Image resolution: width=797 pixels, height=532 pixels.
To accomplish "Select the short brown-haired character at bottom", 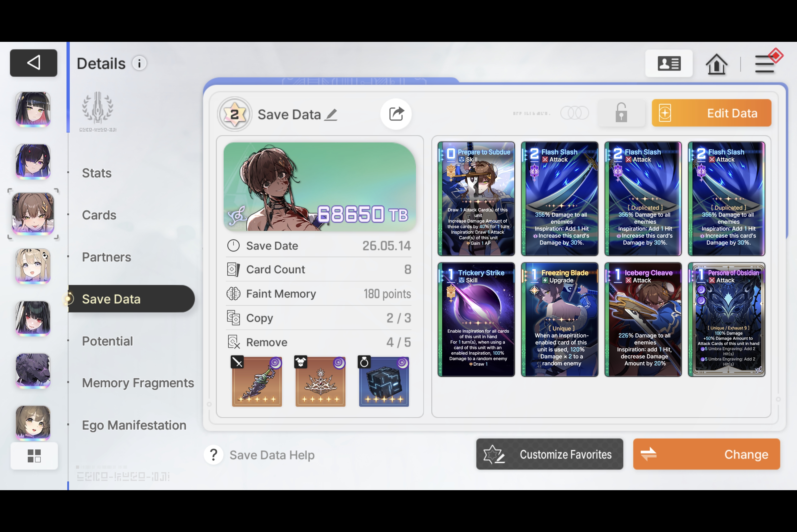I will pyautogui.click(x=33, y=423).
